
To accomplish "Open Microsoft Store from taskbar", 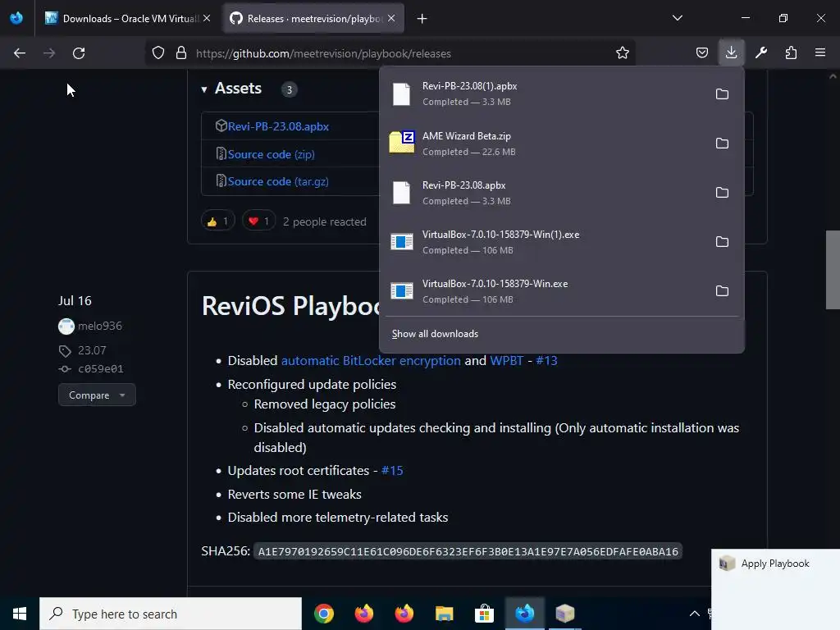I will 484,614.
